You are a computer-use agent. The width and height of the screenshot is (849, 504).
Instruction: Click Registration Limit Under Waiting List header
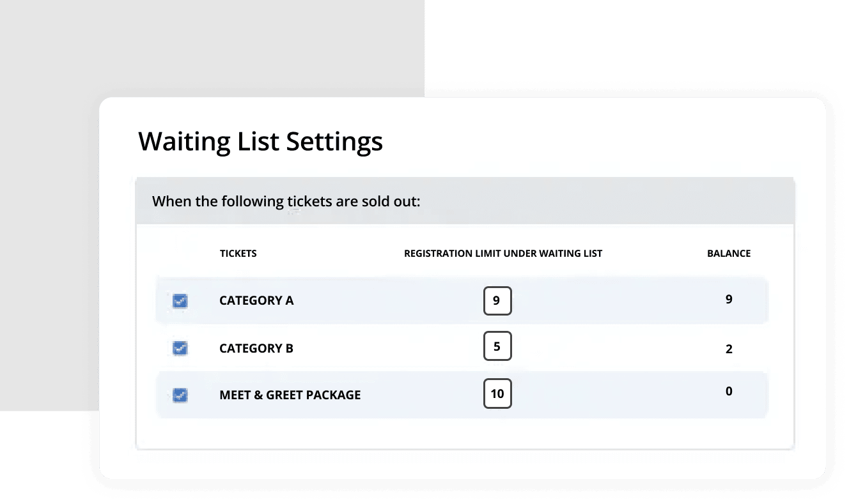pos(503,254)
